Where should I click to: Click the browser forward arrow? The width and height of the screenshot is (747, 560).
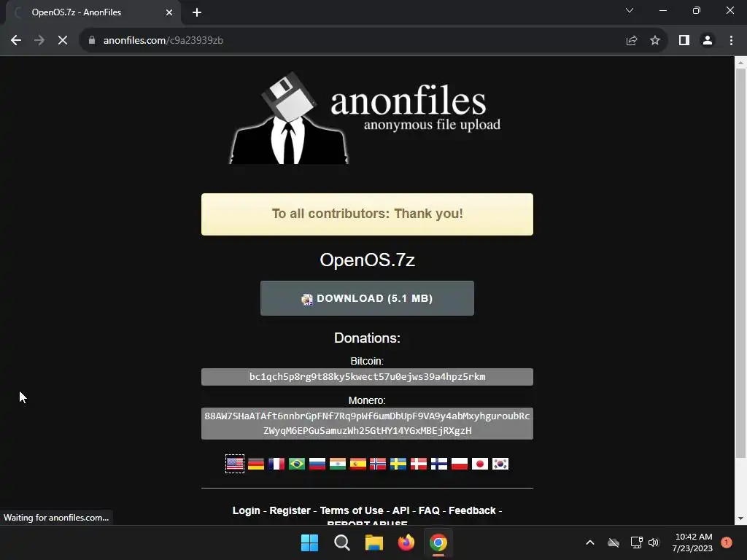tap(39, 41)
